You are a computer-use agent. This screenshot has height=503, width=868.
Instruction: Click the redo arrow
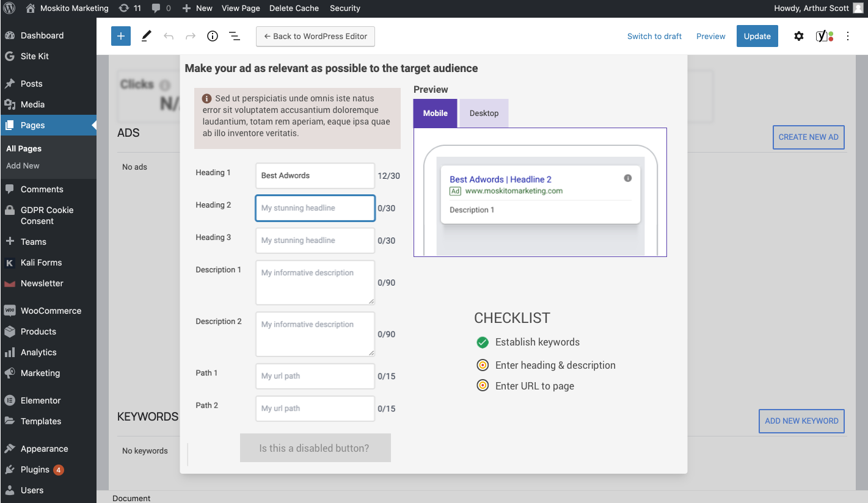tap(191, 36)
